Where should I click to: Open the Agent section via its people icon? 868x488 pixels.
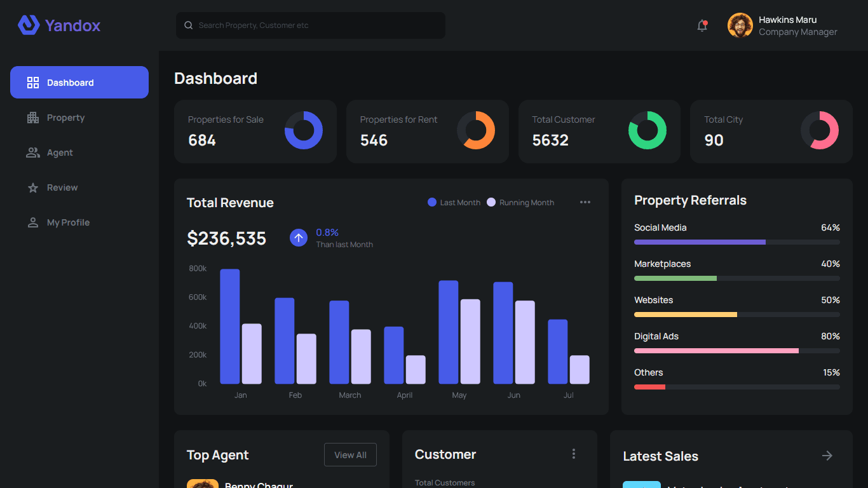[33, 152]
